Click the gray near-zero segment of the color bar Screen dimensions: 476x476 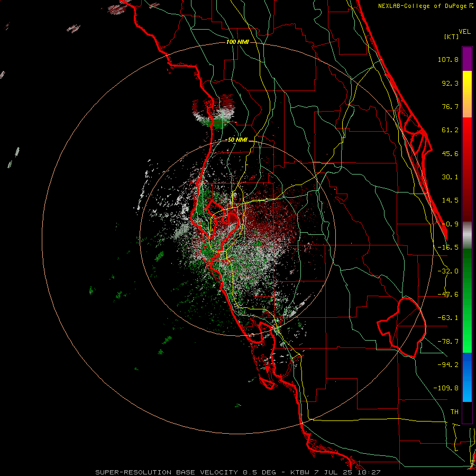pos(467,235)
